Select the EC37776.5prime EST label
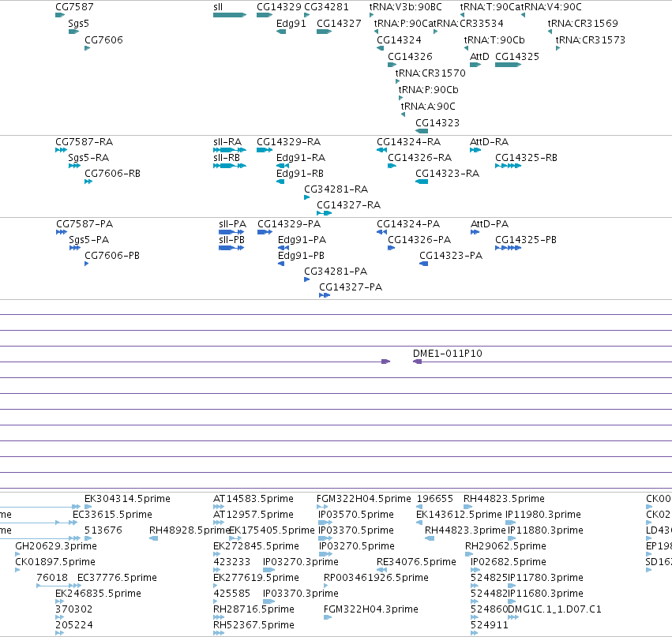Screen dimensions: 672x637 click(x=117, y=578)
